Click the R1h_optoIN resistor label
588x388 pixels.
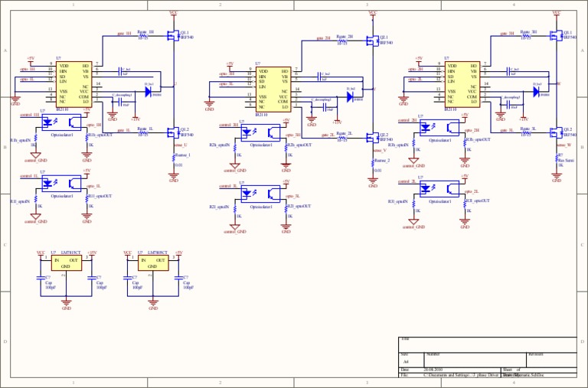tap(21, 140)
